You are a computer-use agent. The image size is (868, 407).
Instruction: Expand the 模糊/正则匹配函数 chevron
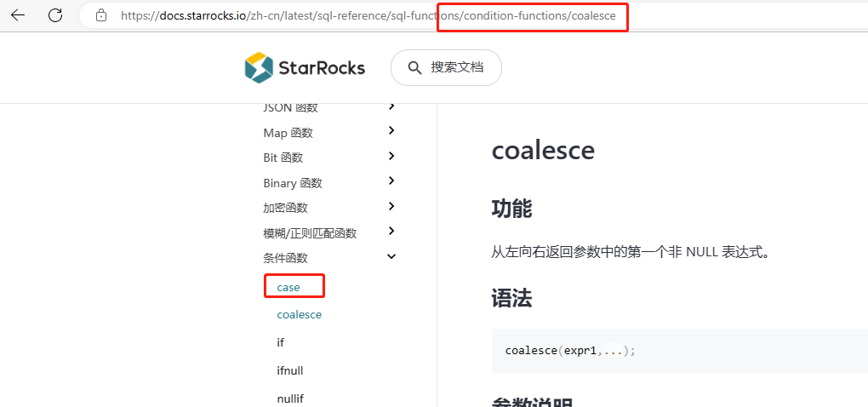[391, 232]
